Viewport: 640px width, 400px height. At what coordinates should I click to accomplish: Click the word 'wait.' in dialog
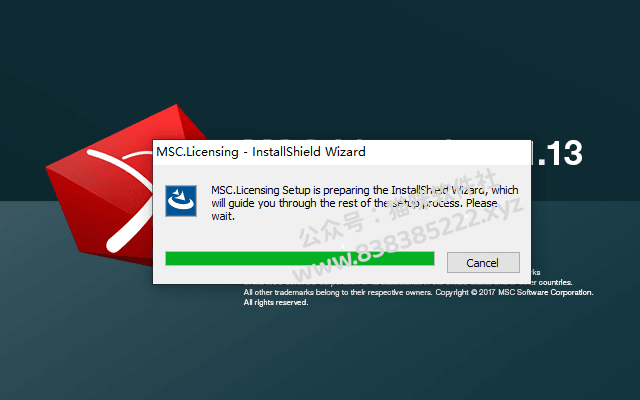[223, 216]
